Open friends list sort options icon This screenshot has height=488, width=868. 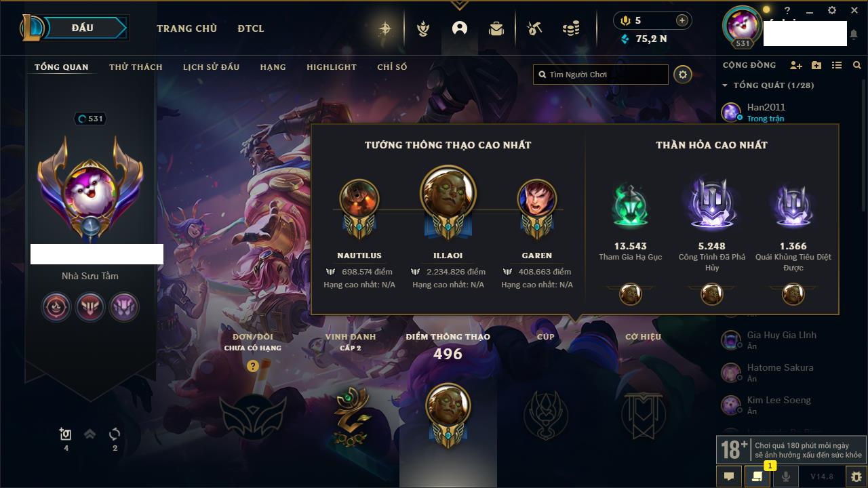(x=837, y=65)
